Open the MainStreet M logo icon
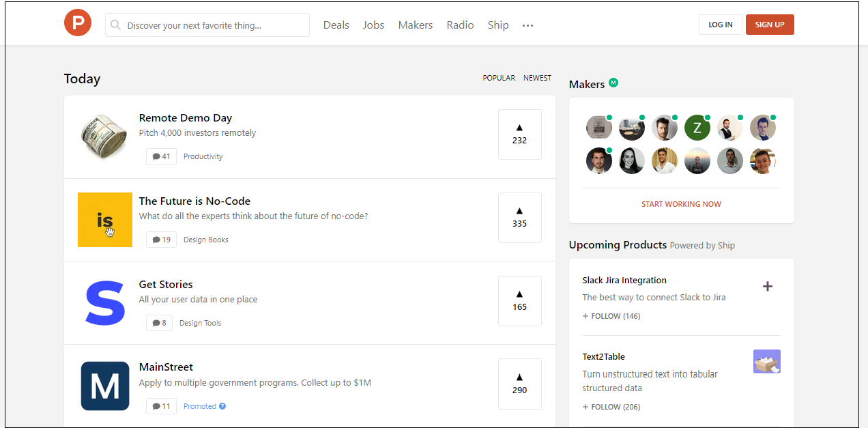868x428 pixels. click(x=105, y=386)
